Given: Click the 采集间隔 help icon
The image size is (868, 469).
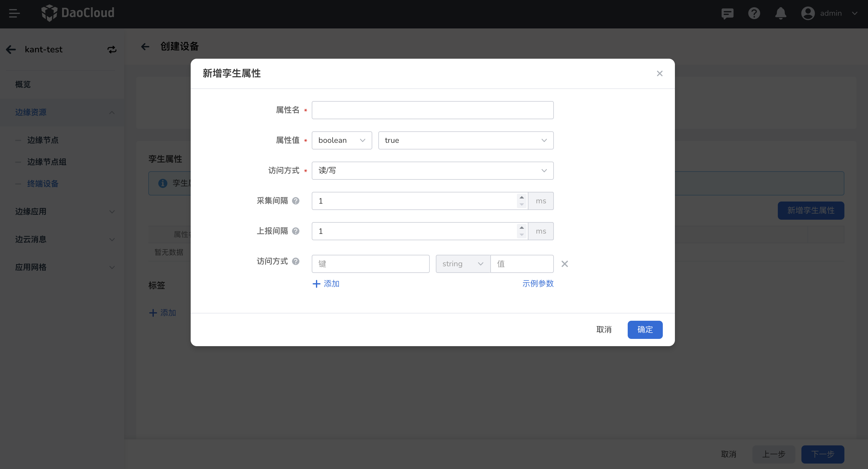Looking at the screenshot, I should coord(295,201).
